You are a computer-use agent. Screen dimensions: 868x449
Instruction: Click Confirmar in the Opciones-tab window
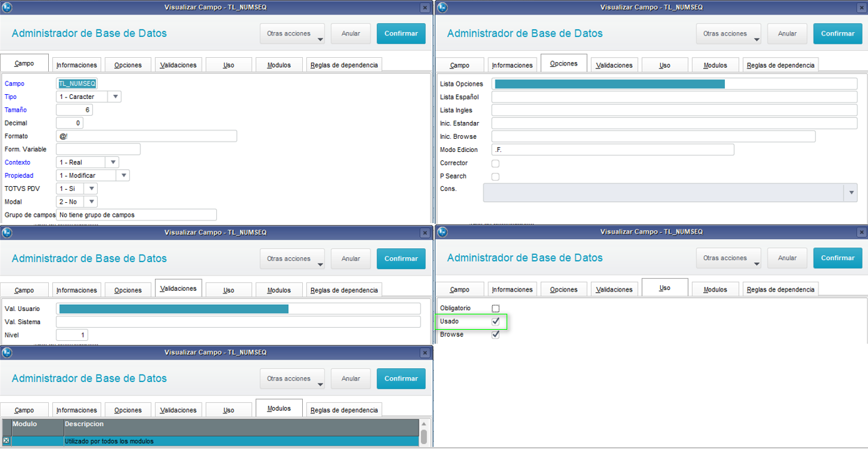pos(837,33)
